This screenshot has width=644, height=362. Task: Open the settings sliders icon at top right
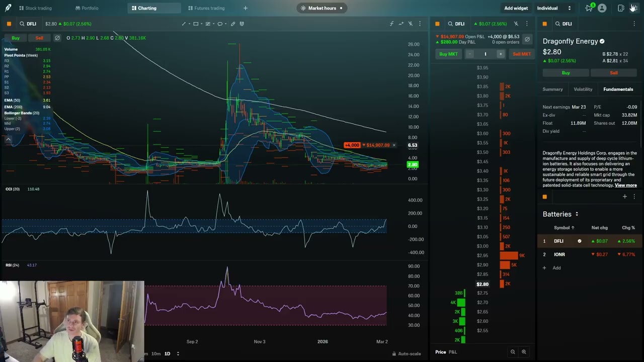(x=634, y=8)
